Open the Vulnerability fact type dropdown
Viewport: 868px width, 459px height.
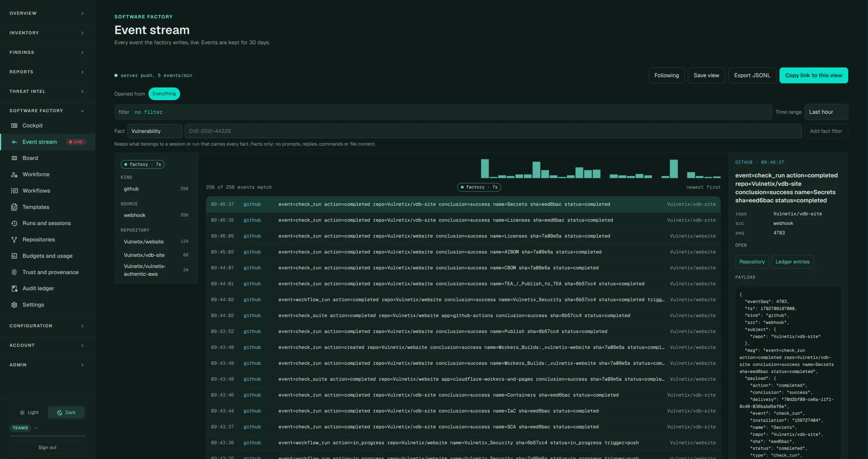point(154,131)
